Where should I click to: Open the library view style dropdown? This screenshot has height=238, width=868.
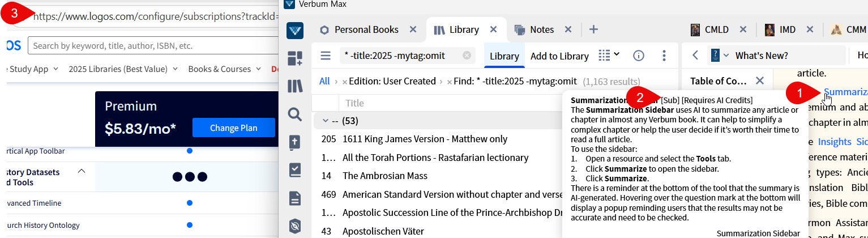(x=609, y=55)
